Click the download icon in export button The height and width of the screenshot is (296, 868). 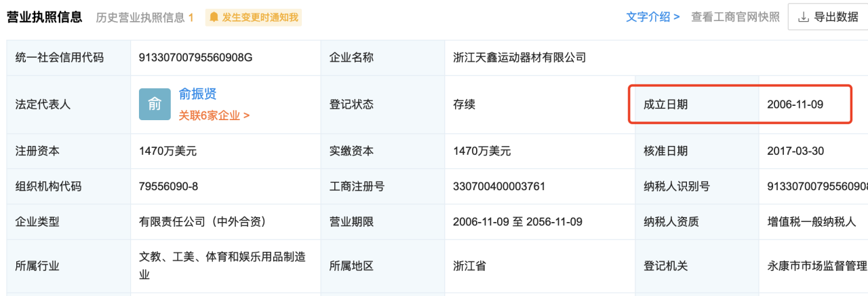pos(804,17)
